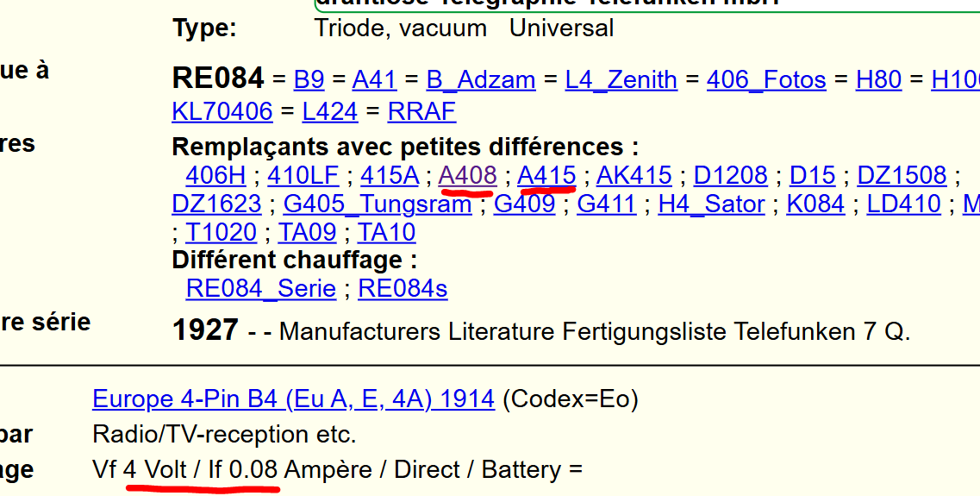
Task: Open the L424 tube link
Action: point(330,111)
